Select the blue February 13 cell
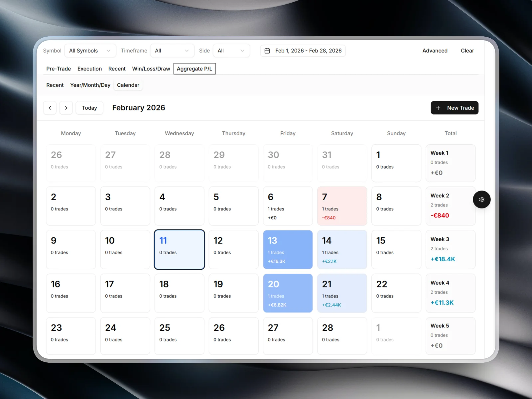Image resolution: width=532 pixels, height=399 pixels. (x=288, y=249)
